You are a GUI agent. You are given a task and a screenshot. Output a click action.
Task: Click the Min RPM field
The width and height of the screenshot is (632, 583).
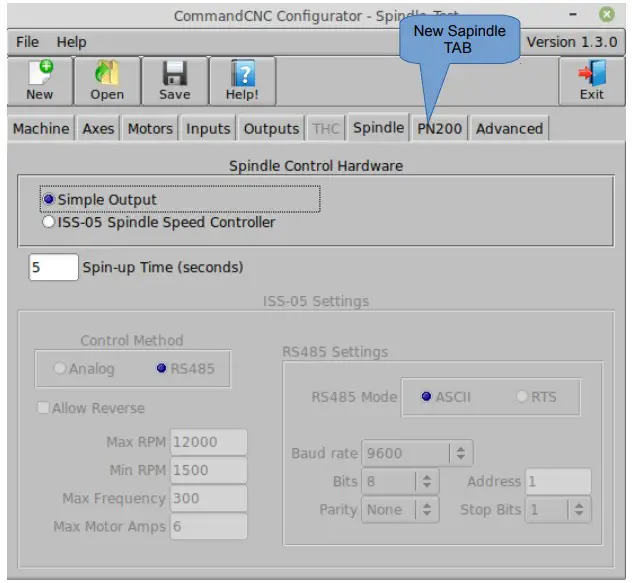[x=208, y=470]
